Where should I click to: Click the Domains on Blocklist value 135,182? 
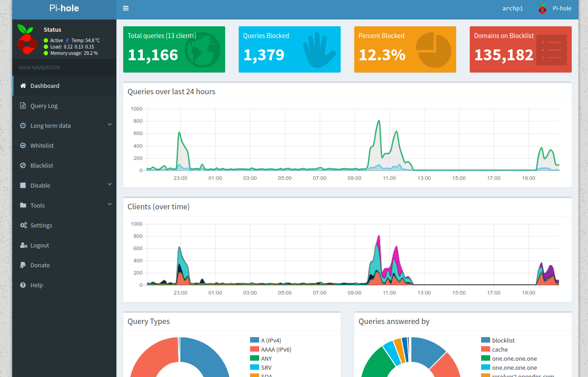point(504,55)
